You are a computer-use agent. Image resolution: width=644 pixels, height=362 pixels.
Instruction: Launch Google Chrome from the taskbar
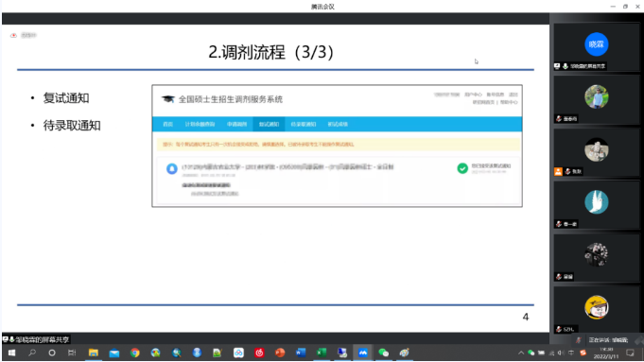point(134,353)
